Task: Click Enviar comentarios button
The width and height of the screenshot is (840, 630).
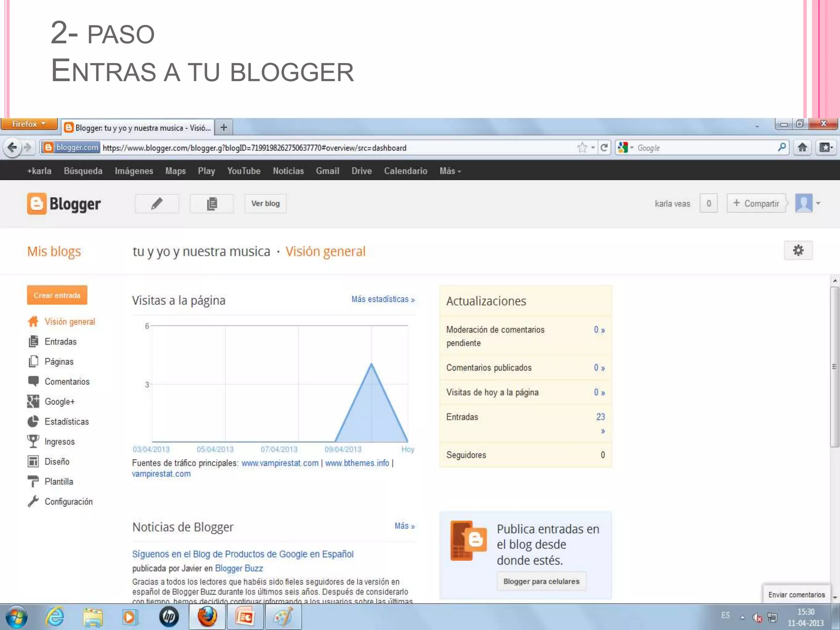Action: point(796,594)
